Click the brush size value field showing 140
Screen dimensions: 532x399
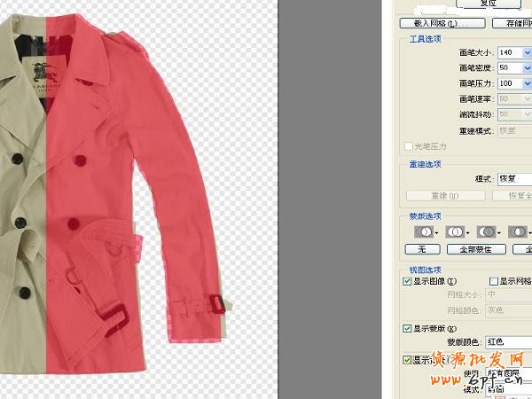click(x=509, y=53)
